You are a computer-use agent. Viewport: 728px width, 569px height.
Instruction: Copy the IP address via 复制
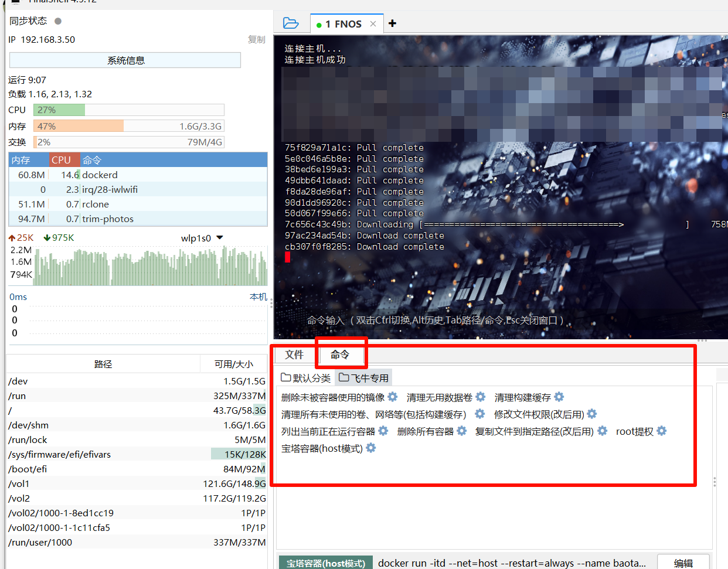[256, 40]
